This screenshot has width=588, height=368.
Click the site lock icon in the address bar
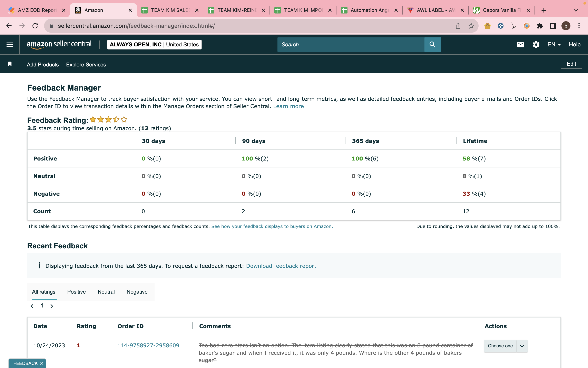(51, 26)
